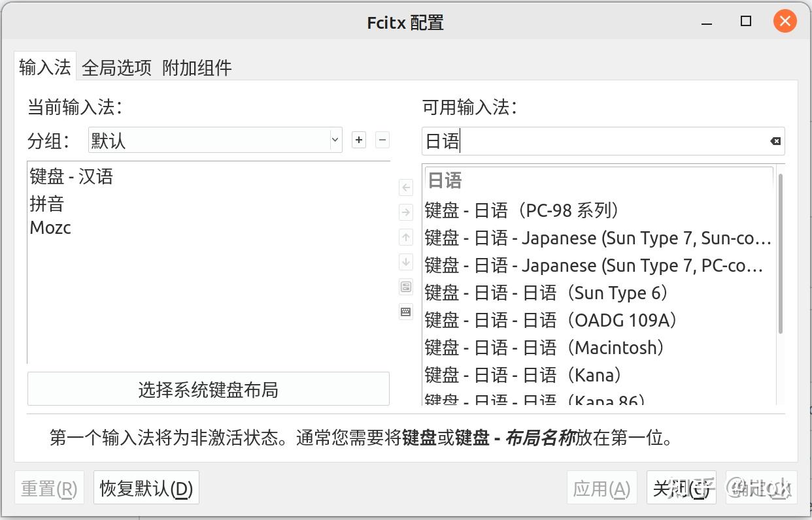Clear the search field with the clear icon
The height and width of the screenshot is (520, 812).
pyautogui.click(x=775, y=141)
